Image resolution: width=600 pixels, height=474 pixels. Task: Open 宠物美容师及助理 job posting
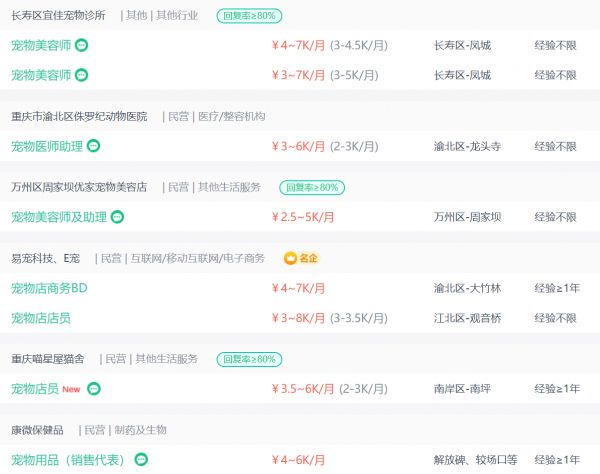tap(59, 217)
